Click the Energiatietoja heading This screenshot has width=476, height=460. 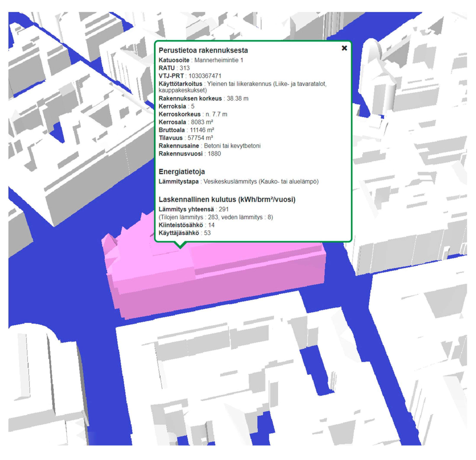click(182, 172)
